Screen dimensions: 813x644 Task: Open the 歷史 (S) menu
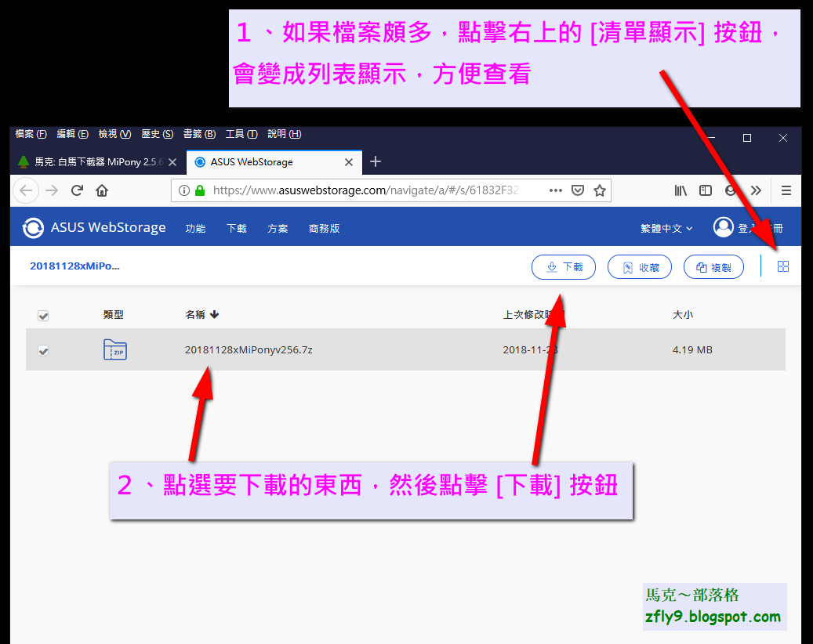point(157,134)
